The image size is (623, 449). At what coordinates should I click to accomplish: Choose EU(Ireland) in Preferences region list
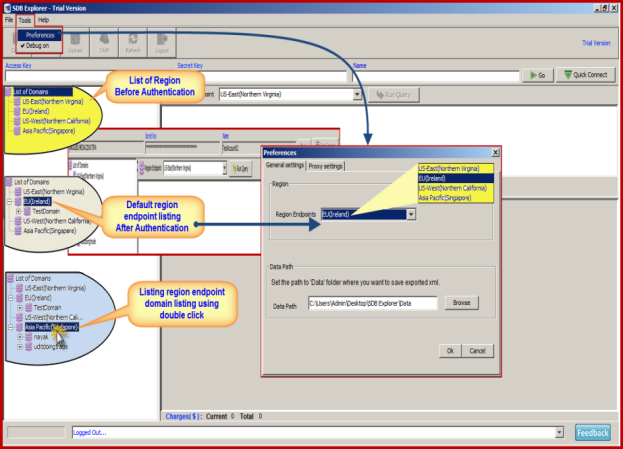point(456,178)
